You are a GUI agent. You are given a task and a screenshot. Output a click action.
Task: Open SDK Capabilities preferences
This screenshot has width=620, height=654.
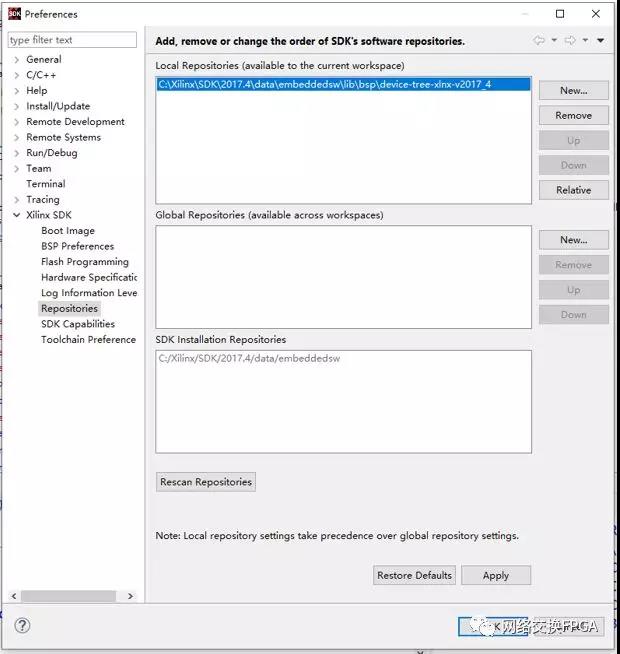click(x=78, y=324)
